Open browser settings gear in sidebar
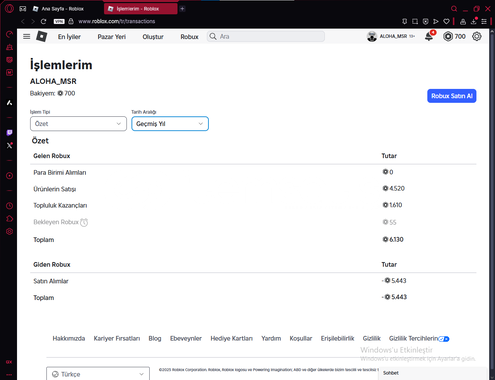The width and height of the screenshot is (495, 380). [9, 231]
